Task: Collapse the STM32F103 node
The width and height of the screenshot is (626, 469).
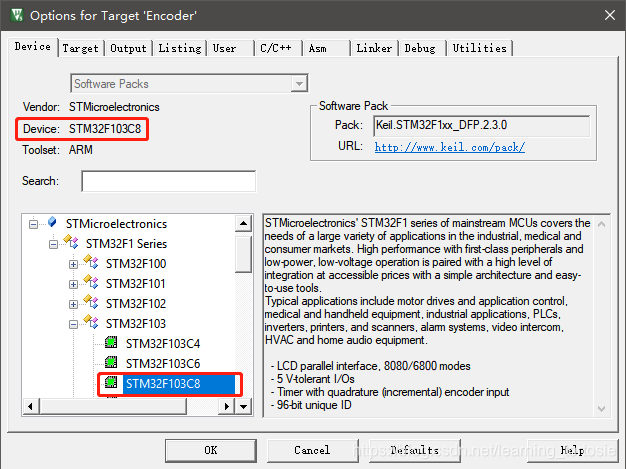Action: pos(73,324)
